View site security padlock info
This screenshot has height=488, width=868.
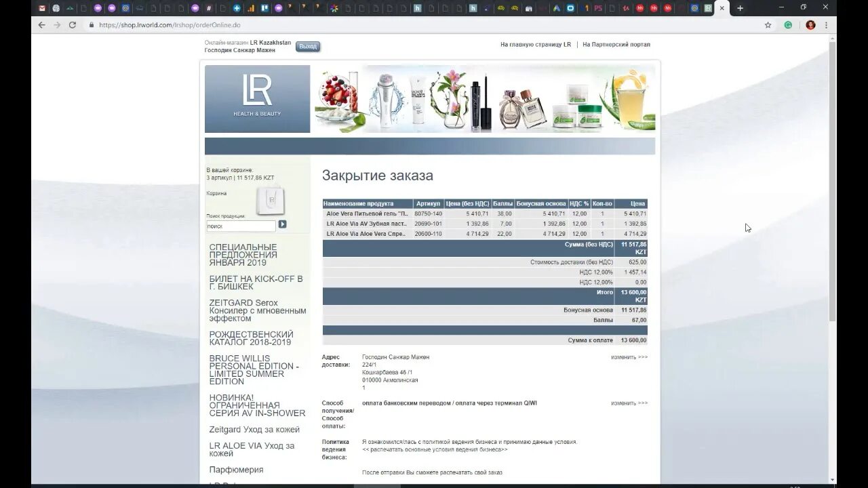[x=92, y=25]
